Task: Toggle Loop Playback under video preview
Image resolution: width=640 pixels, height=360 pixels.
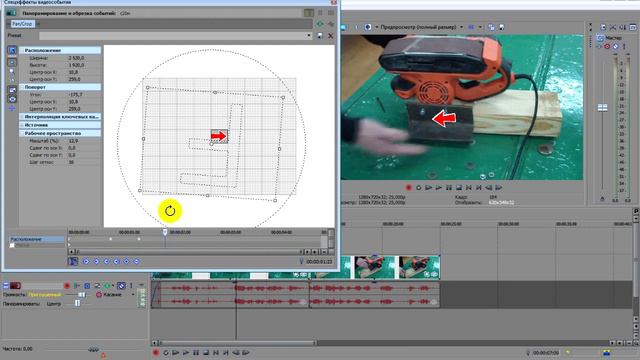Action: [419, 188]
